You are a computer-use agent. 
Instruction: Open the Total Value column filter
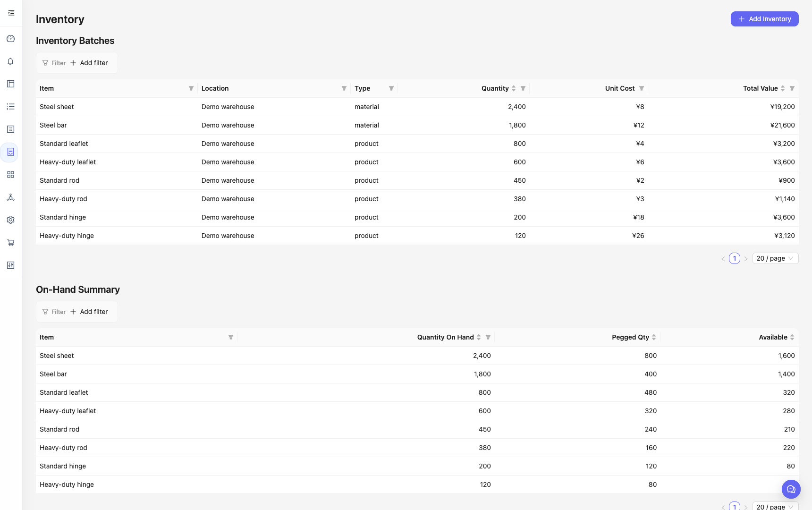pyautogui.click(x=792, y=88)
